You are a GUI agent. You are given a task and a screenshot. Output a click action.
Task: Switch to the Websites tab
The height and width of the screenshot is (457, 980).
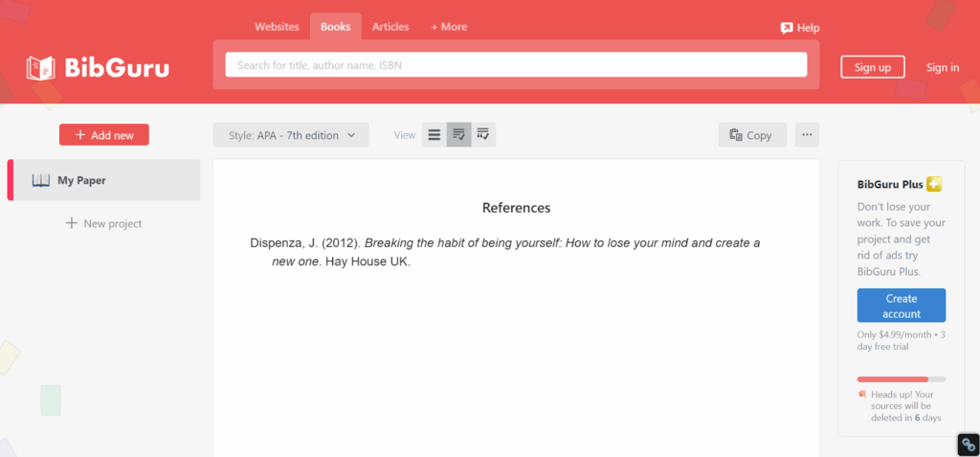(277, 27)
